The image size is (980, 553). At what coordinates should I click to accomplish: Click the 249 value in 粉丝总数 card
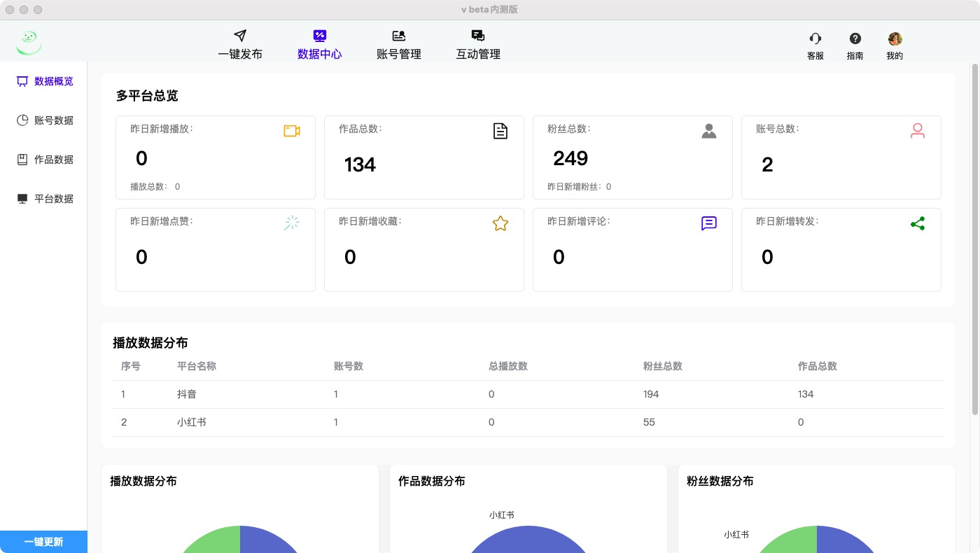570,158
